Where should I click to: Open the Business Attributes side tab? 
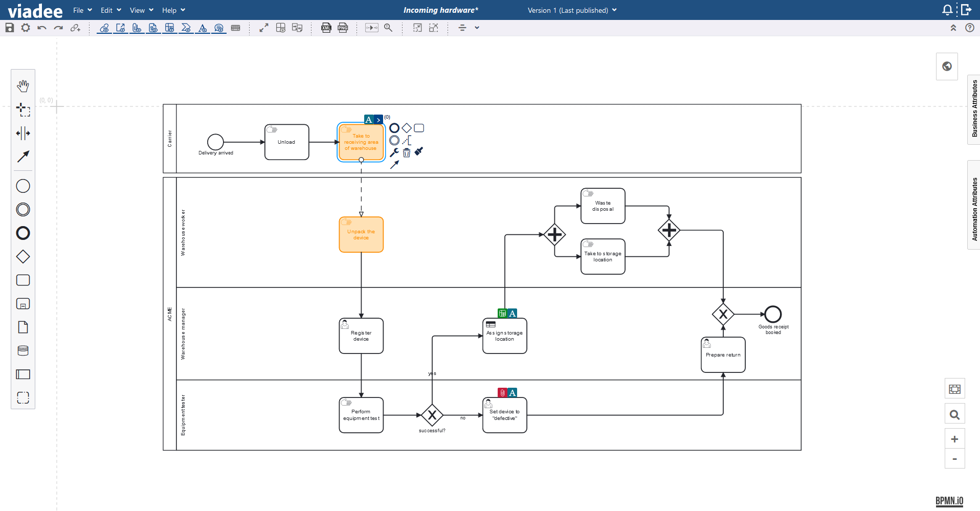click(x=974, y=109)
